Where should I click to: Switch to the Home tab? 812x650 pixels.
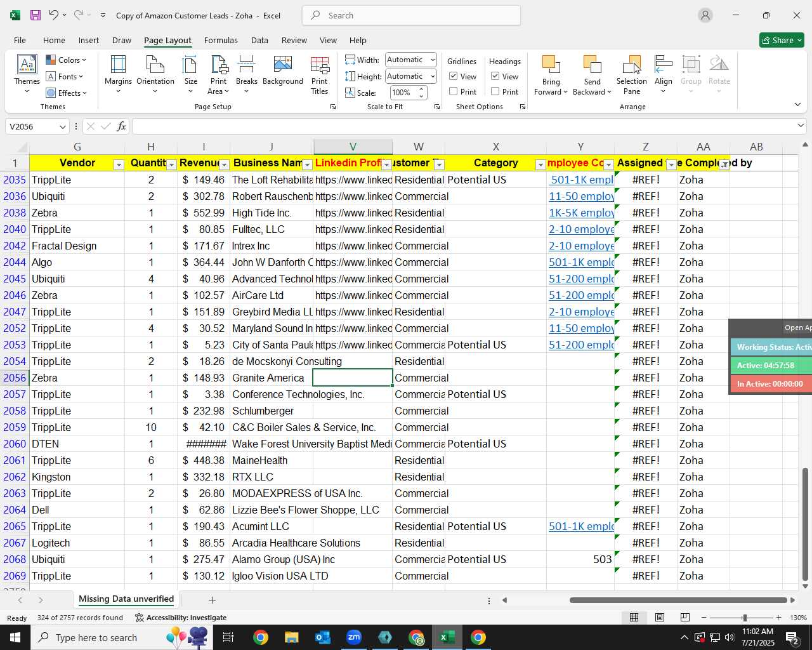[54, 40]
